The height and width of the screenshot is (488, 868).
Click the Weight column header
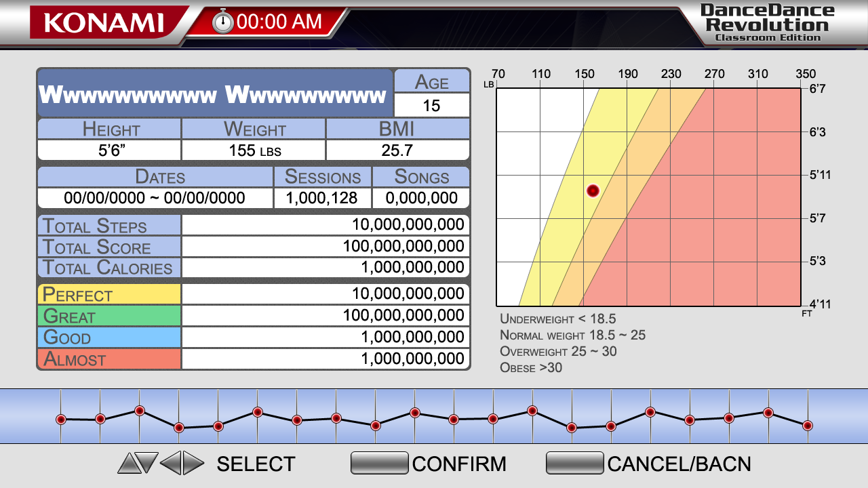[x=254, y=129]
